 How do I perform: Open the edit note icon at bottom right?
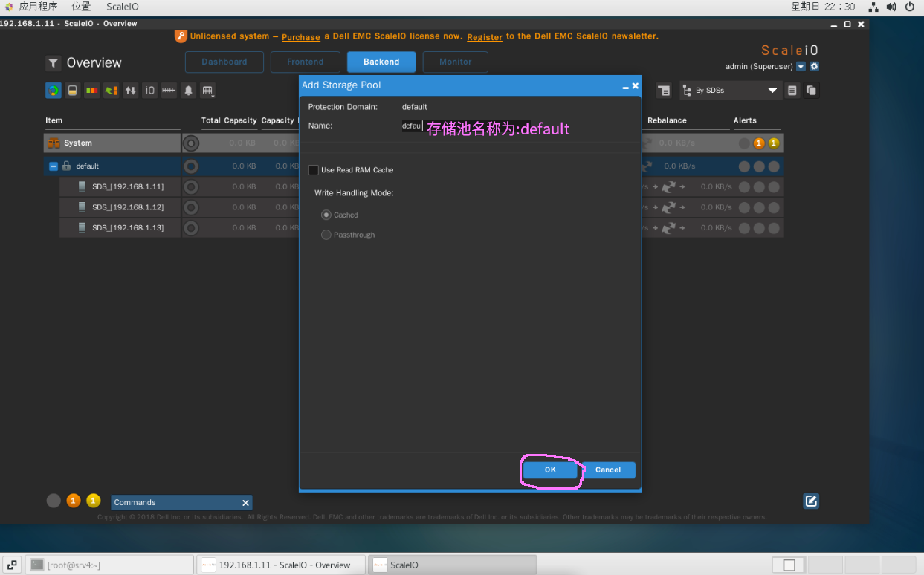coord(811,501)
